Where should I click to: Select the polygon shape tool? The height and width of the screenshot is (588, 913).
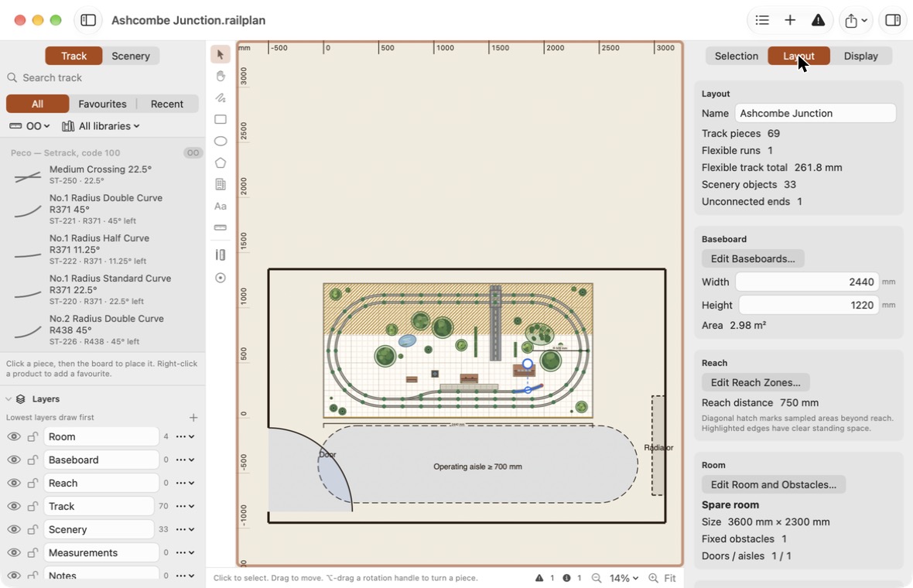click(220, 163)
